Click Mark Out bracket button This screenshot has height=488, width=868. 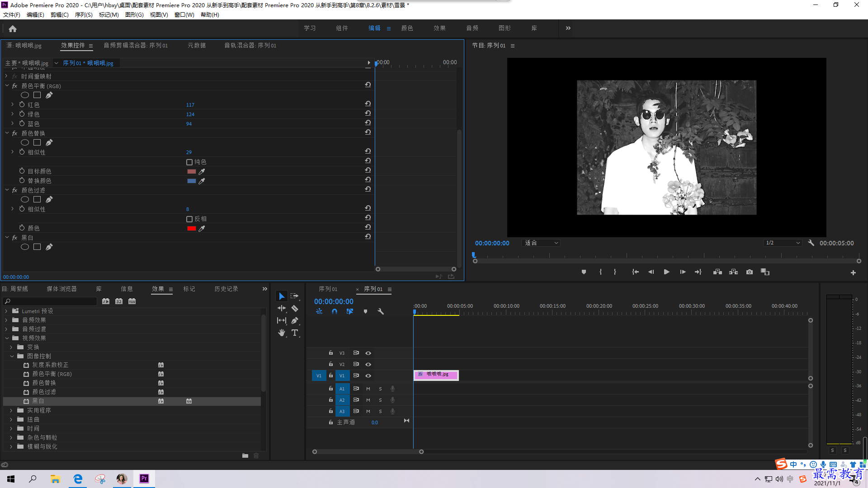pyautogui.click(x=615, y=272)
